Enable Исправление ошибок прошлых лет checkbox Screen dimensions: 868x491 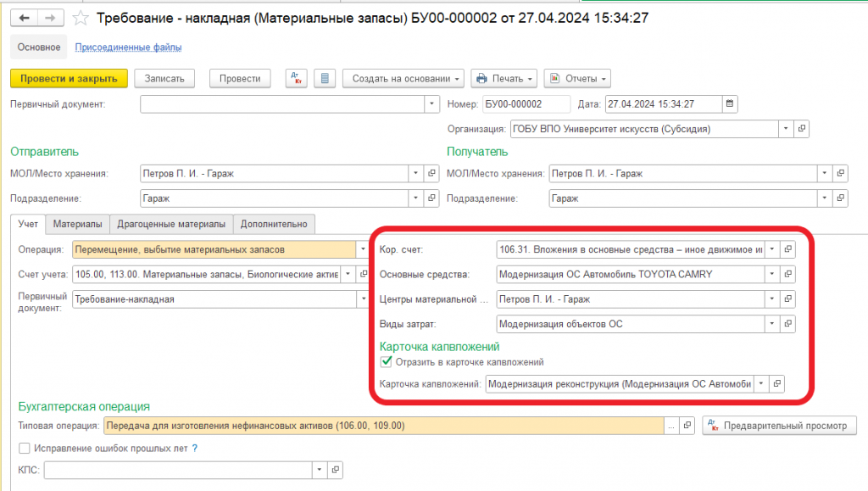pyautogui.click(x=25, y=449)
